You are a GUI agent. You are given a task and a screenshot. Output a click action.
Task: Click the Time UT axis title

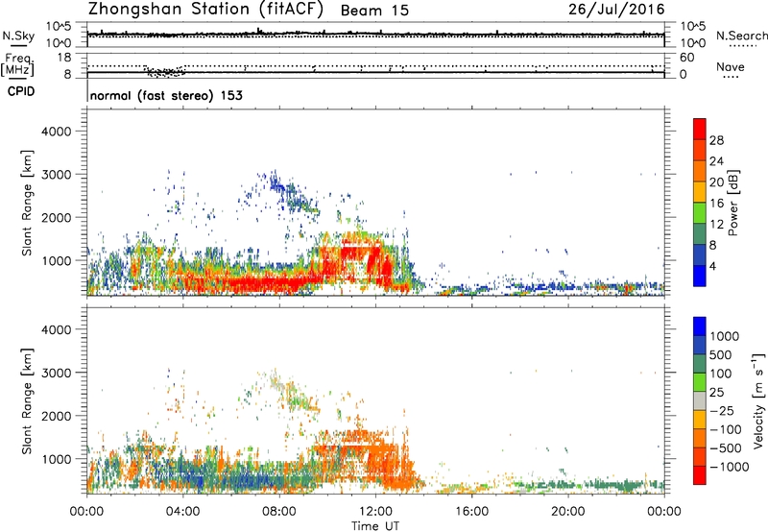[375, 526]
